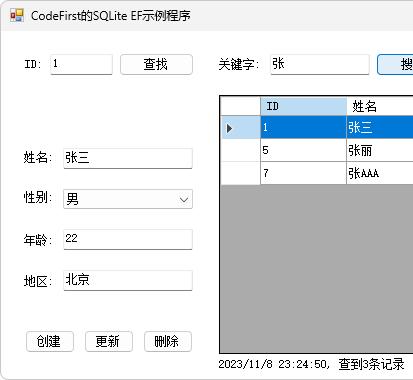This screenshot has width=413, height=380.
Task: Focus the 姓名 text field
Action: [x=128, y=158]
